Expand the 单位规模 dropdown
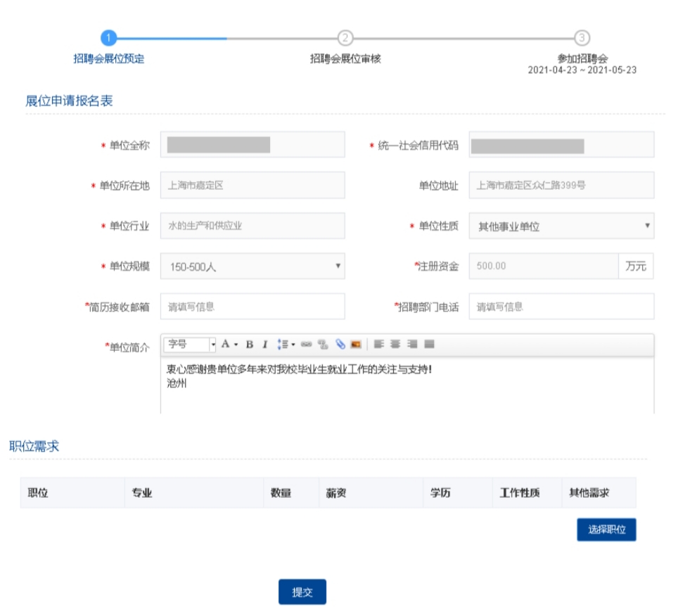This screenshot has width=678, height=616. point(252,267)
